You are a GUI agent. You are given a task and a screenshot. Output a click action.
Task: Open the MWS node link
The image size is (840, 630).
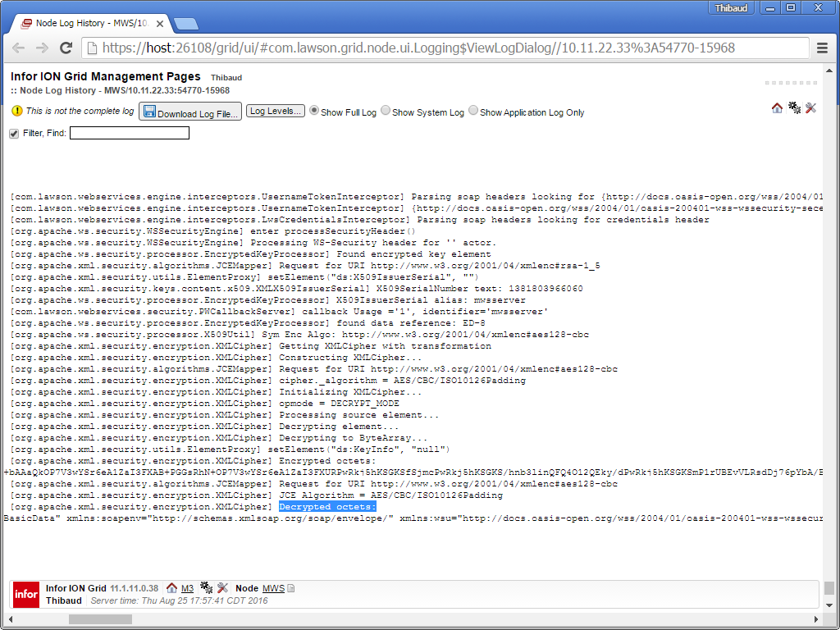[273, 588]
